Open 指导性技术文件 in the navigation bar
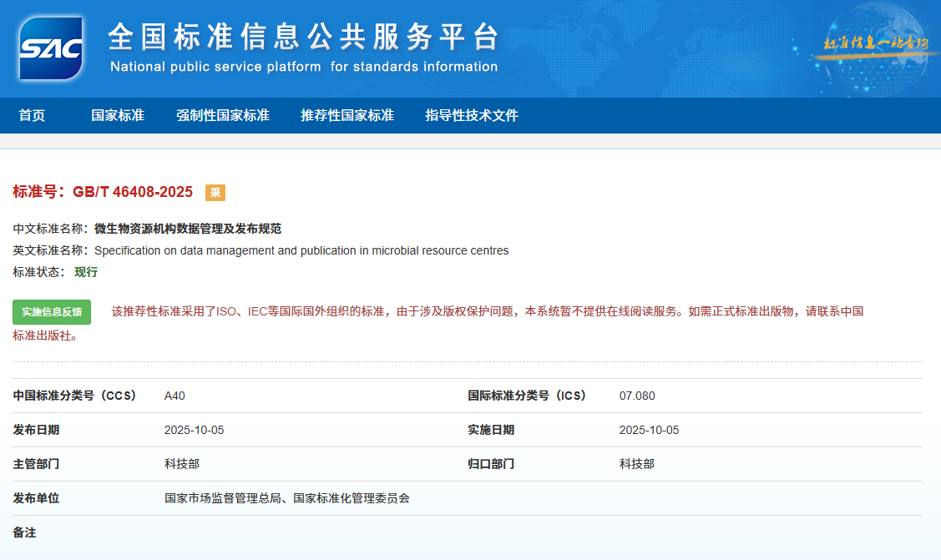The height and width of the screenshot is (560, 941). pos(472,115)
